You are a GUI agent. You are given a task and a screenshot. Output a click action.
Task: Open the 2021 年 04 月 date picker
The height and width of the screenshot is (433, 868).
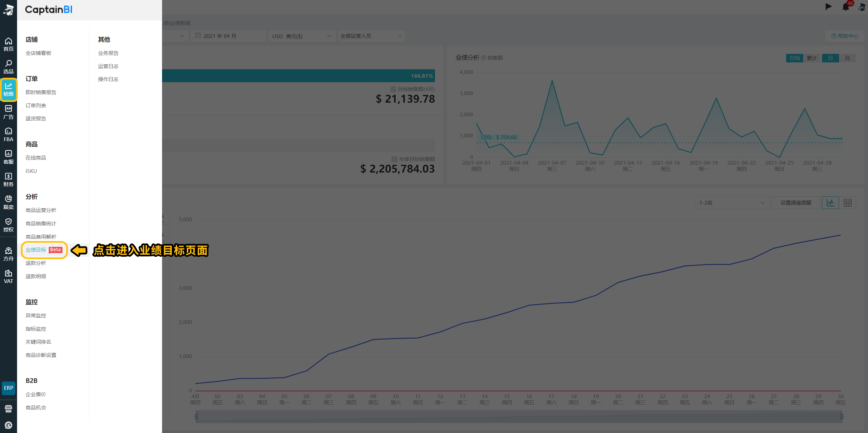[x=228, y=36]
